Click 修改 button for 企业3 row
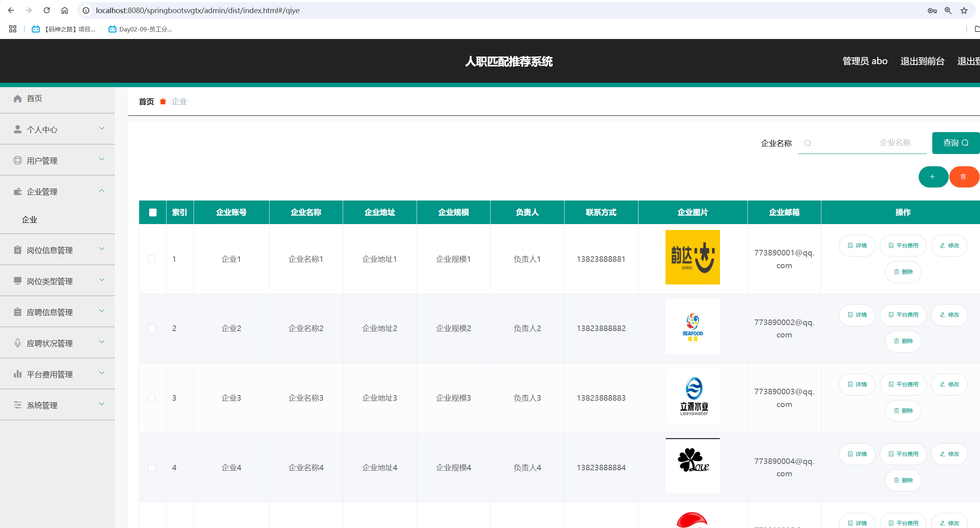 pos(949,384)
